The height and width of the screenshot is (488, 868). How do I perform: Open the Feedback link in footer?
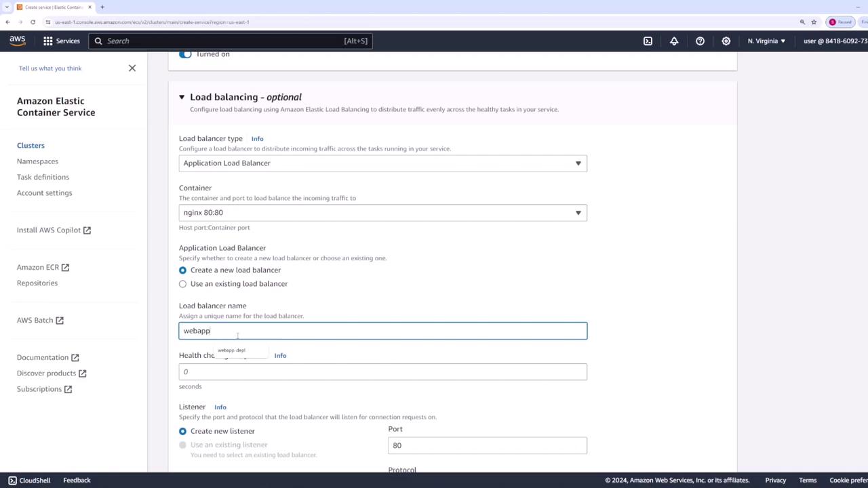point(77,480)
